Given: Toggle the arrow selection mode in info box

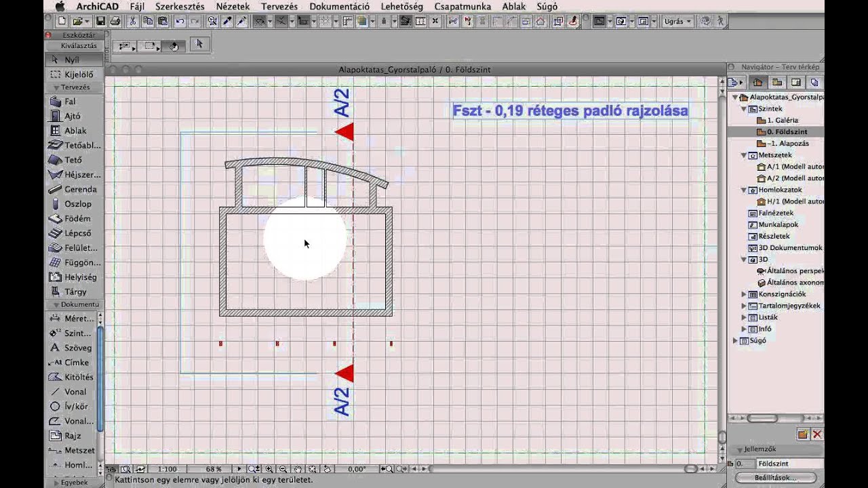Looking at the screenshot, I should (199, 44).
